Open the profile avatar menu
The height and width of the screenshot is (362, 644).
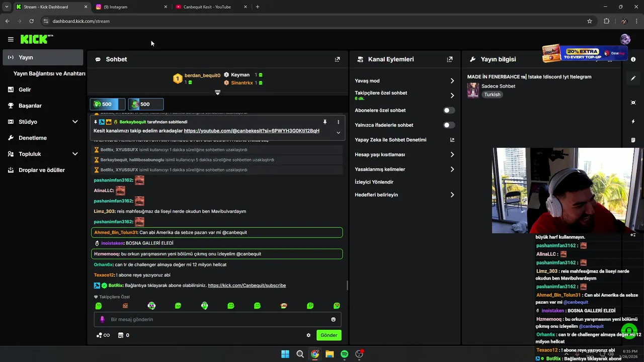[625, 39]
